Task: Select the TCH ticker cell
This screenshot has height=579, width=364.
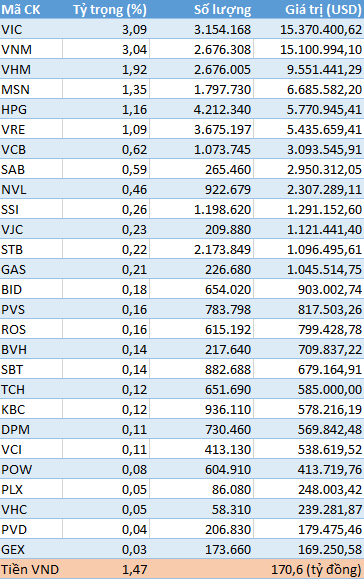Action: tap(31, 389)
